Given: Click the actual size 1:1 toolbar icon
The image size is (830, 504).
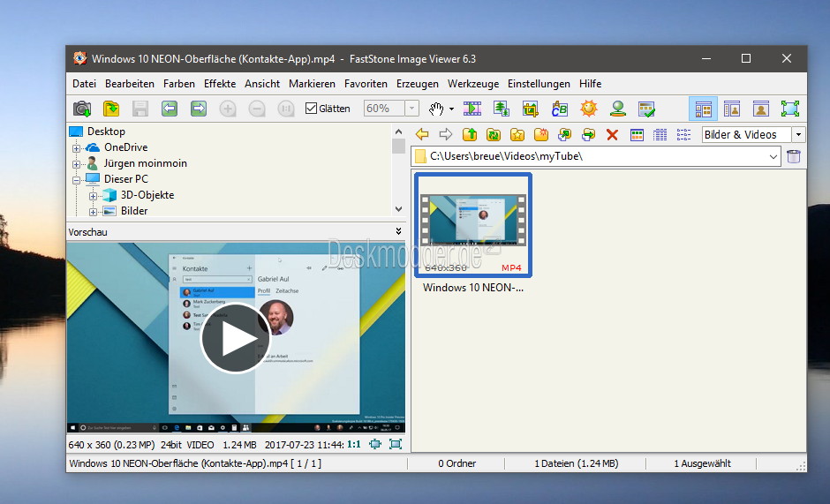Looking at the screenshot, I should pyautogui.click(x=286, y=109).
